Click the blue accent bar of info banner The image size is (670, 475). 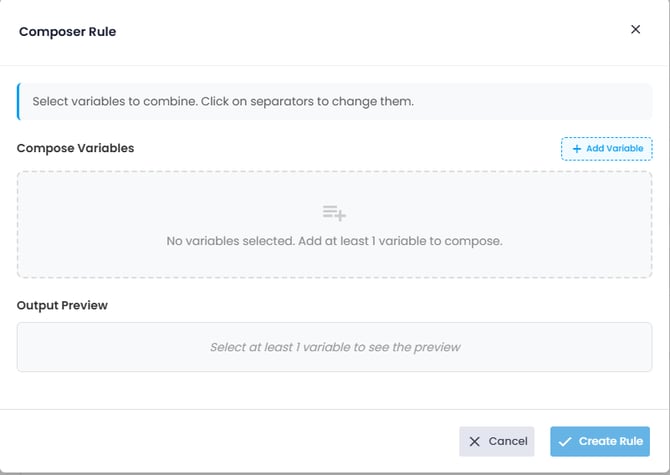click(x=18, y=101)
